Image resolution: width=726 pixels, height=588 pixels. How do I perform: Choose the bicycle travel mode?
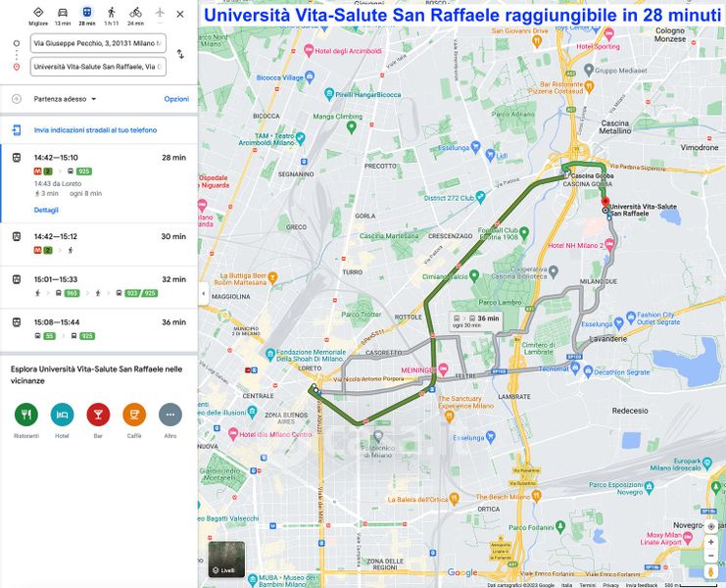pyautogui.click(x=135, y=14)
